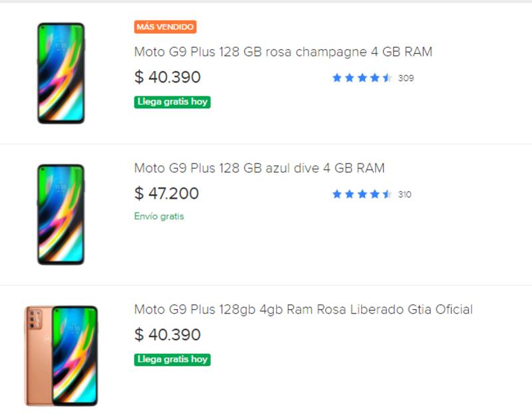Click Rosa Liberado listing's $ 40.390 price
This screenshot has width=532, height=420.
(x=167, y=334)
